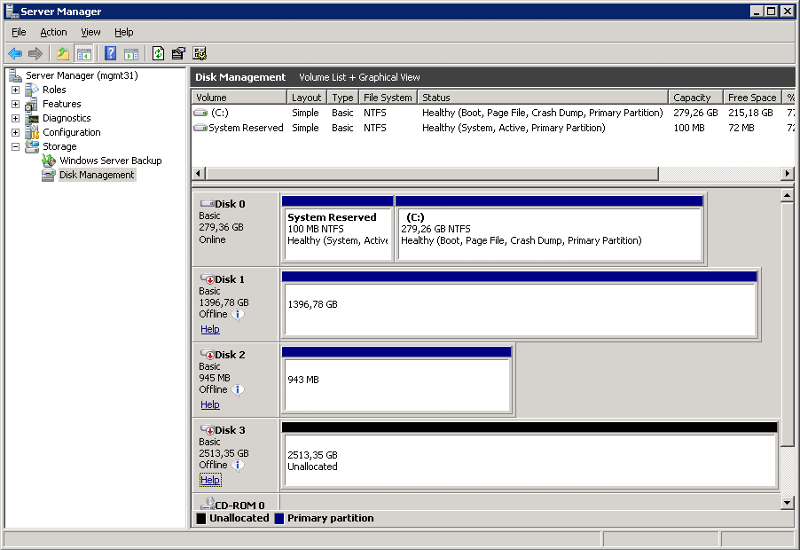Click the Refresh toolbar icon
Image resolution: width=800 pixels, height=550 pixels.
pyautogui.click(x=158, y=53)
